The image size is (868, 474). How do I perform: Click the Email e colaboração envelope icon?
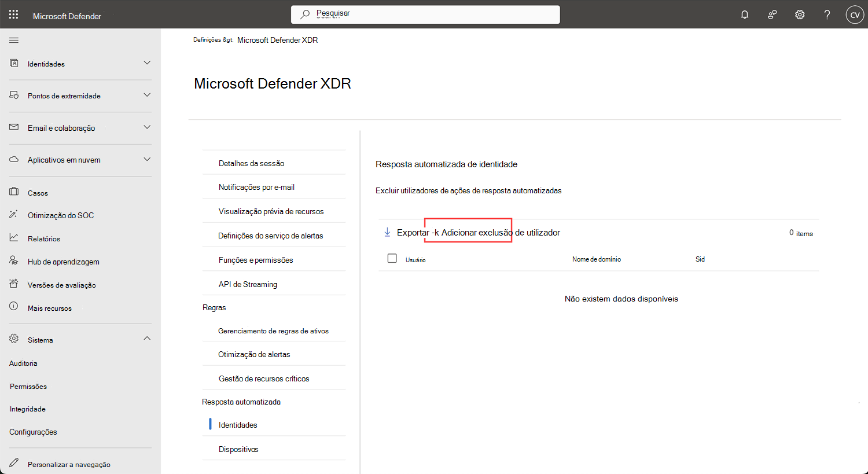point(14,127)
